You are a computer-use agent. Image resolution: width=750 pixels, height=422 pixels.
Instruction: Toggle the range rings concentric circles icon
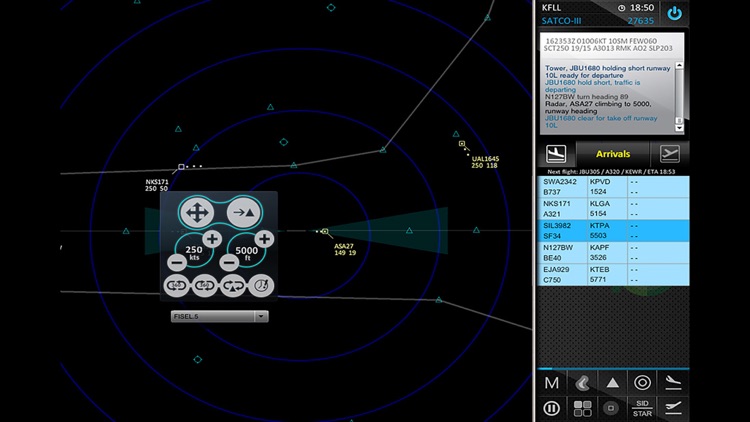pos(642,383)
